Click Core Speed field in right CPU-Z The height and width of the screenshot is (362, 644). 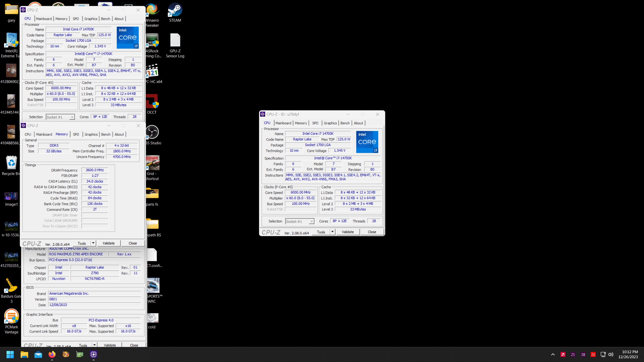coord(301,193)
